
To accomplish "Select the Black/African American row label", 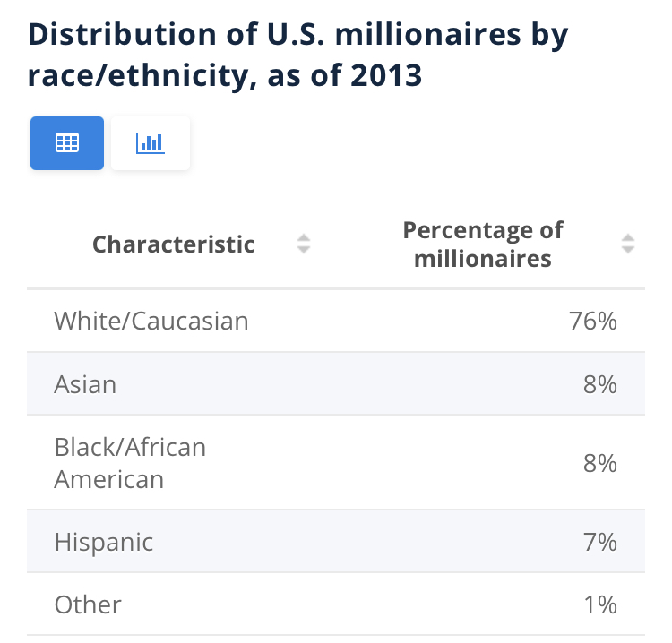I will coord(130,462).
